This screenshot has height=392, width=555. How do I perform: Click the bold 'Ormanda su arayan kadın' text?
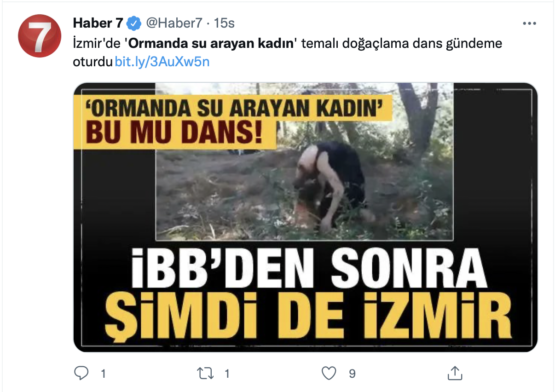[x=211, y=44]
